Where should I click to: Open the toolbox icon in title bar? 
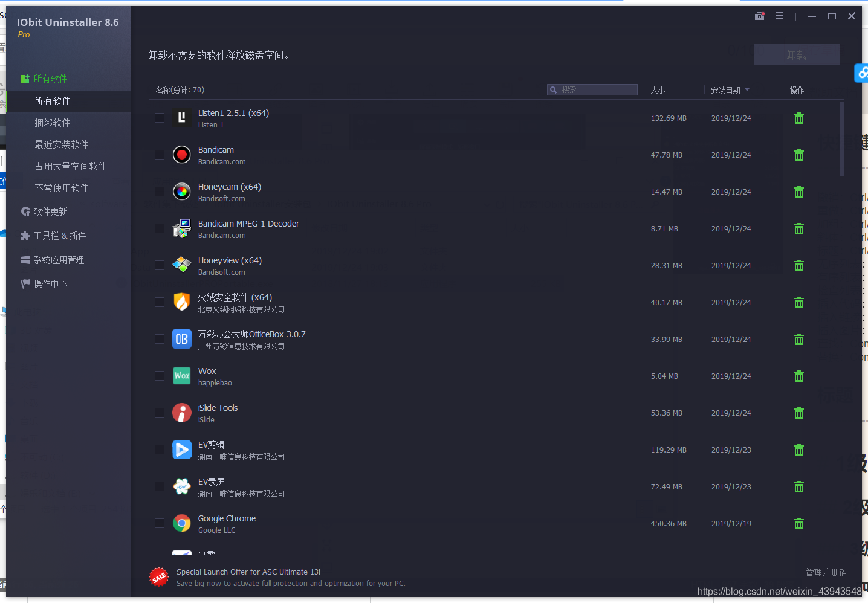(x=760, y=16)
